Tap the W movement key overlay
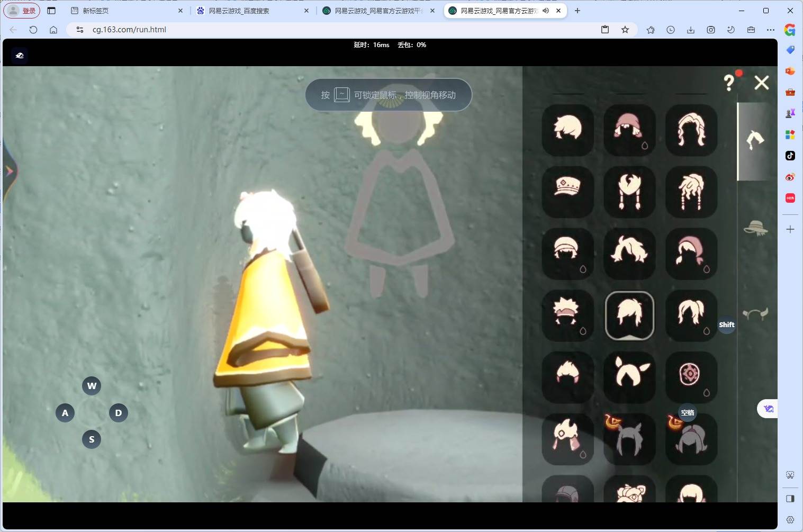The width and height of the screenshot is (803, 532). coord(92,386)
